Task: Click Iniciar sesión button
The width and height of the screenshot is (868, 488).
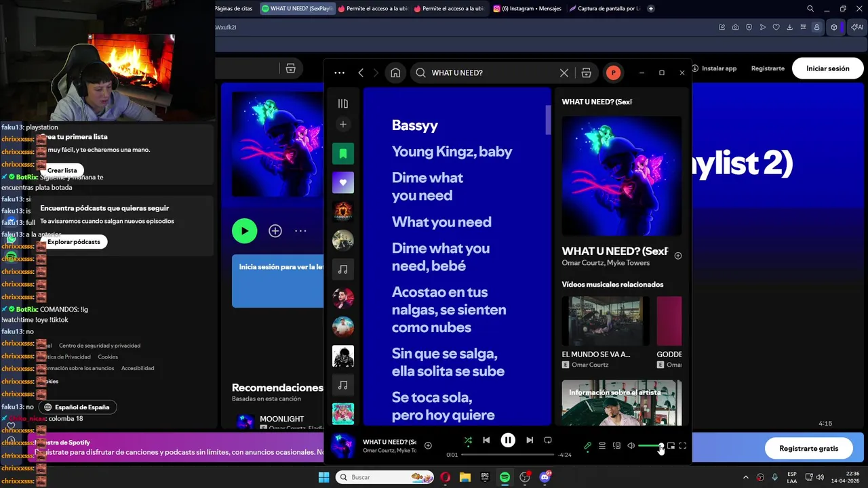Action: pos(828,68)
